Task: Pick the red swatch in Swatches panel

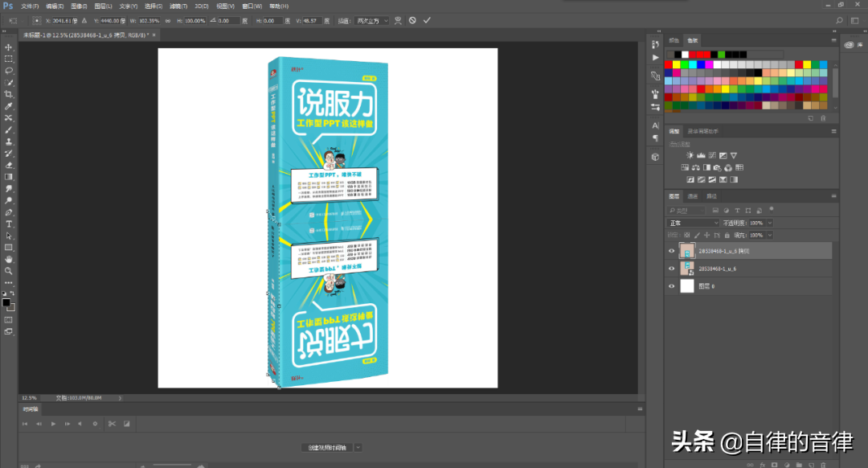Action: [668, 65]
